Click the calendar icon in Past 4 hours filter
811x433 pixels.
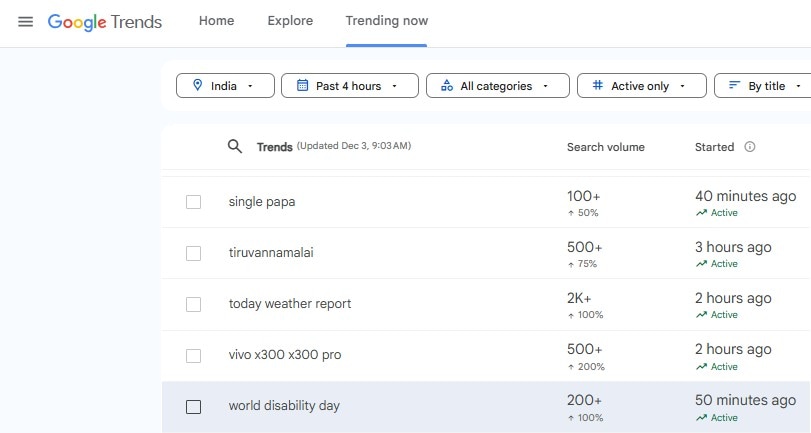pyautogui.click(x=302, y=86)
